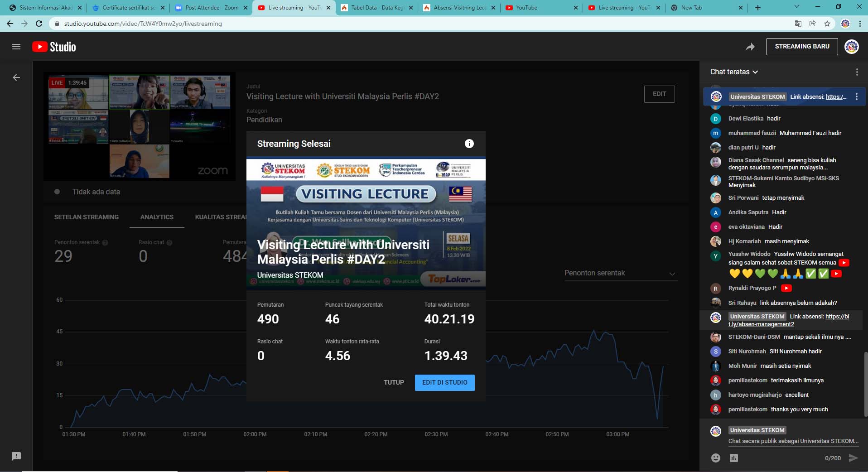Create a poll from chat input
This screenshot has height=472, width=868.
click(x=734, y=458)
